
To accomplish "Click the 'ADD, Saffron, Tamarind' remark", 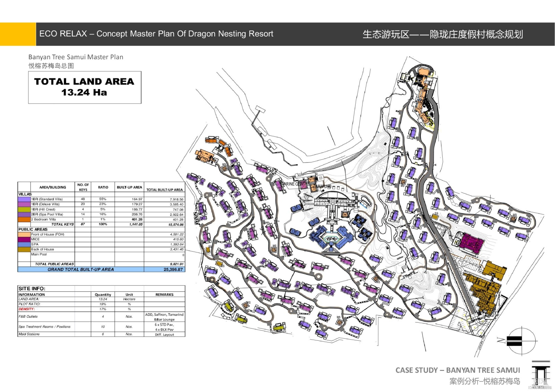I will 164,315.
